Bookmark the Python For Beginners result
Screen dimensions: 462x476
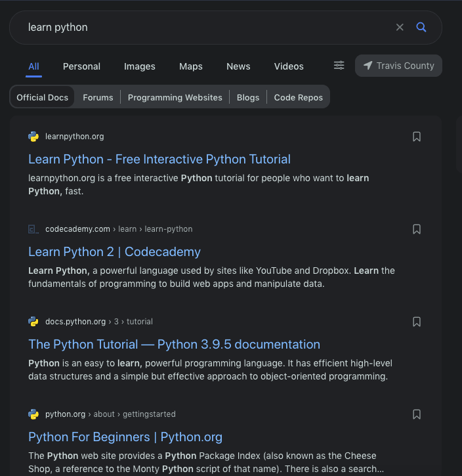click(x=417, y=414)
